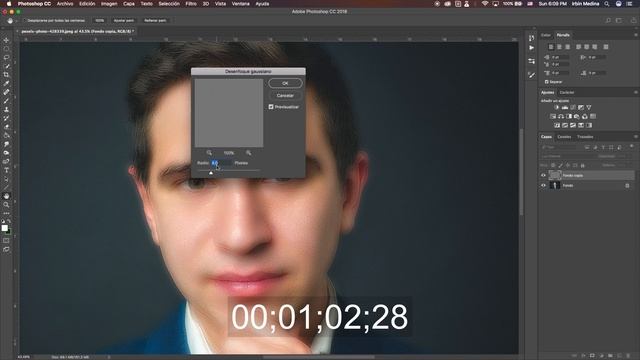Screen dimensions: 640x360
Task: Click the Rellenar pantalla button
Action: 155,20
